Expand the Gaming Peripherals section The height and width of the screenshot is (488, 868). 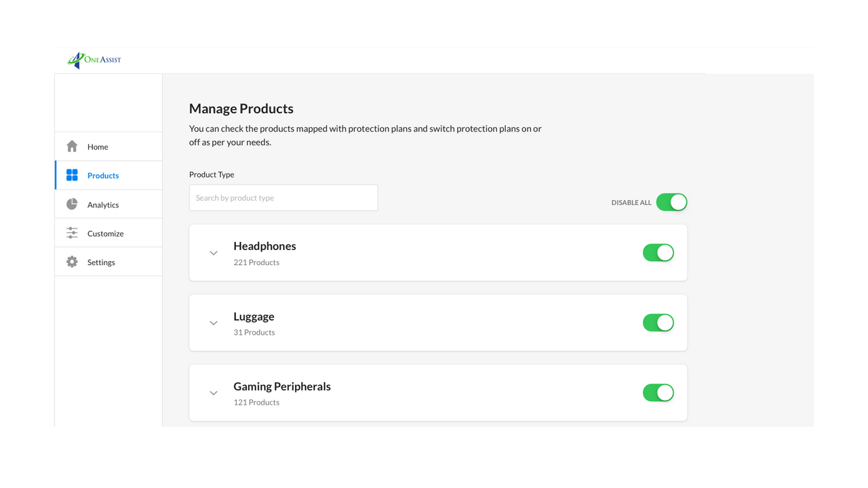point(213,392)
